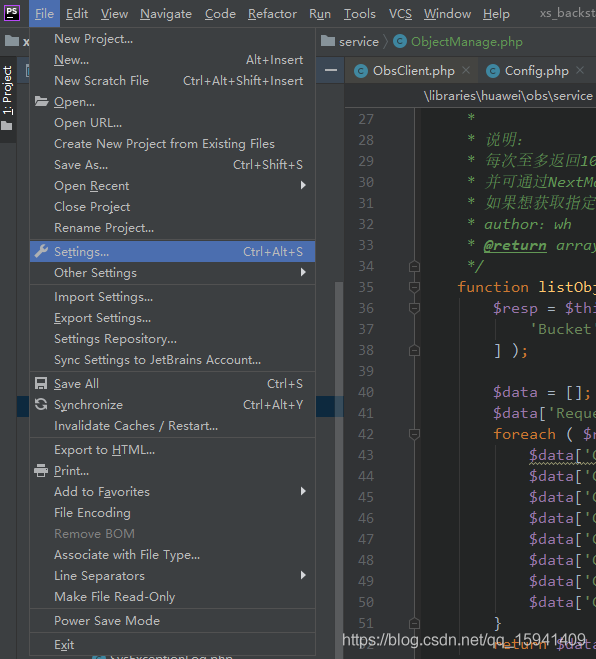Collapse the listObjects function fold marker
This screenshot has height=659, width=596.
coord(414,287)
